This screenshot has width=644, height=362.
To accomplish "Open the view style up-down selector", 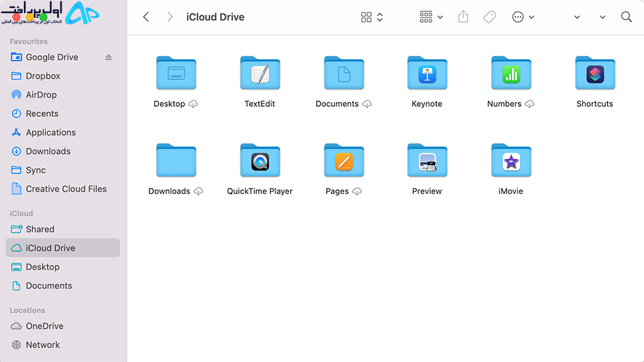I will click(380, 17).
